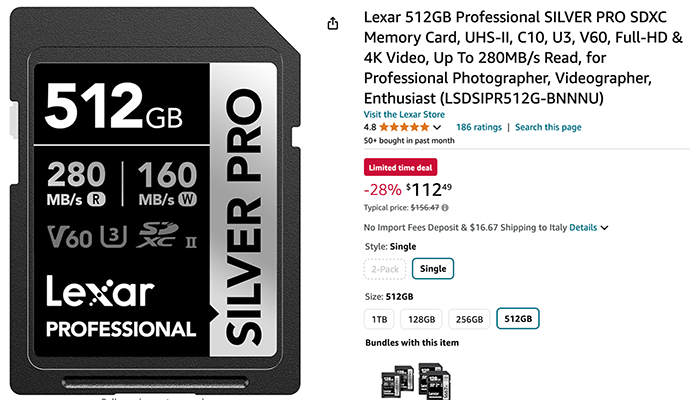Click the share icon beside product image
Screen dimensions: 700x400
pyautogui.click(x=333, y=23)
